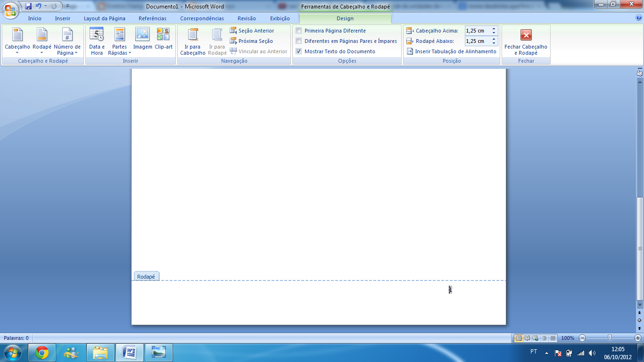Toggle the ruler button above scrollbar
The image size is (644, 362).
tap(640, 74)
